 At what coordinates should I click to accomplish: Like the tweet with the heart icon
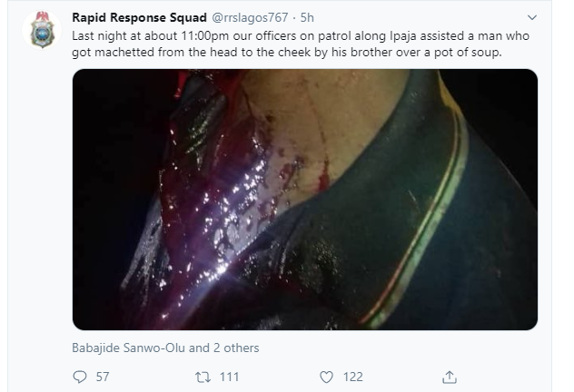[327, 377]
